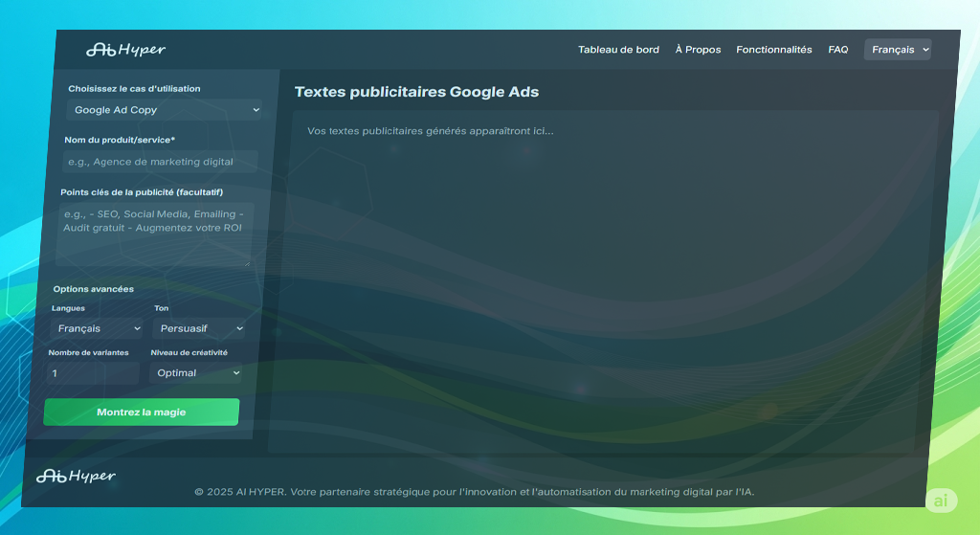Open the Langues dropdown under advanced options
The image size is (980, 535).
pos(98,328)
